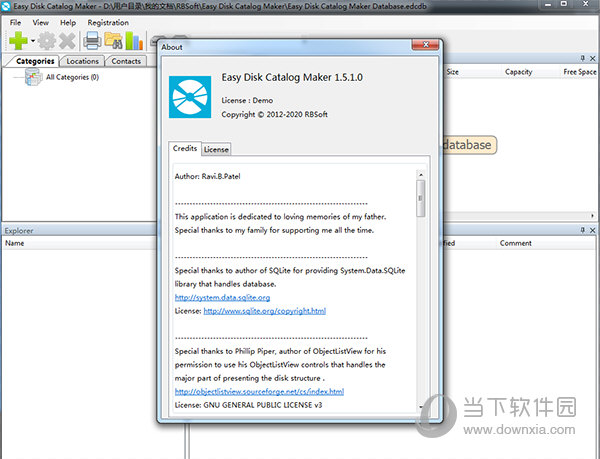Switch to the License tab in About
This screenshot has height=459, width=600.
[216, 149]
